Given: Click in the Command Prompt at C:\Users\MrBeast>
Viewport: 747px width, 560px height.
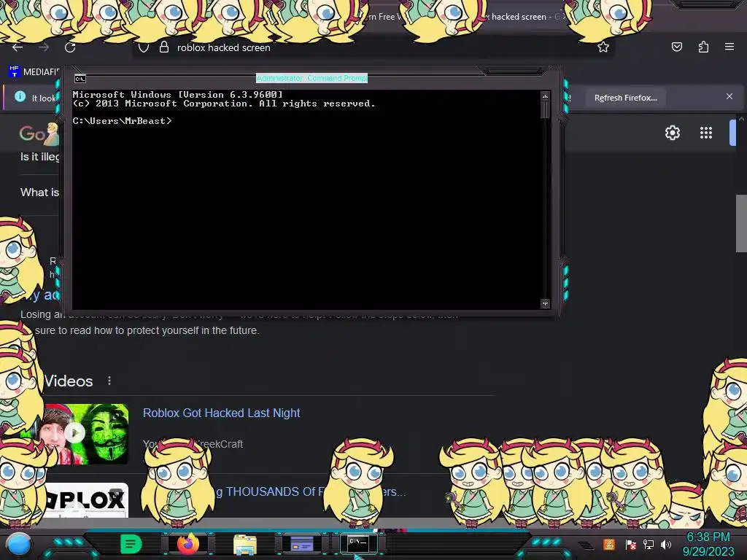Looking at the screenshot, I should [122, 121].
